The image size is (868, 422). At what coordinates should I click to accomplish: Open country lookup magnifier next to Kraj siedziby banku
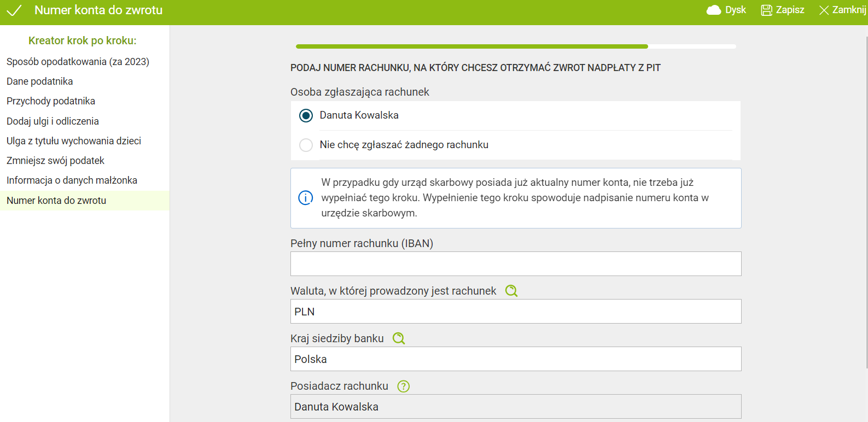[x=399, y=338]
